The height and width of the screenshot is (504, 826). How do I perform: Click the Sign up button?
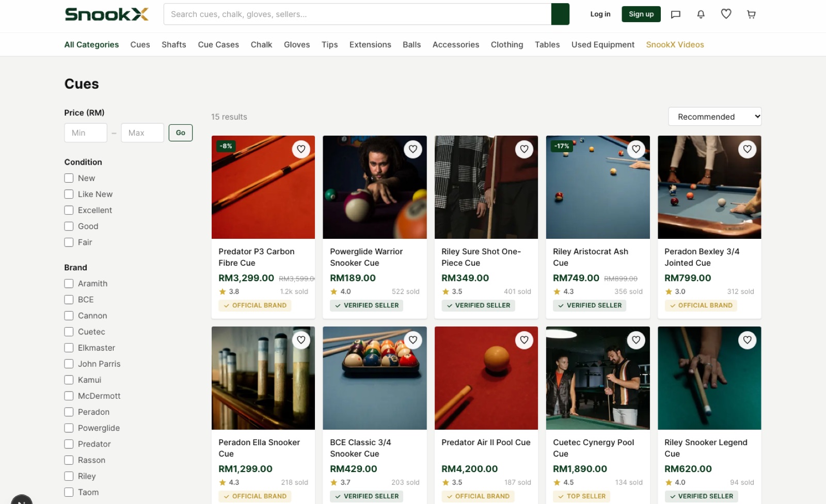pos(641,14)
